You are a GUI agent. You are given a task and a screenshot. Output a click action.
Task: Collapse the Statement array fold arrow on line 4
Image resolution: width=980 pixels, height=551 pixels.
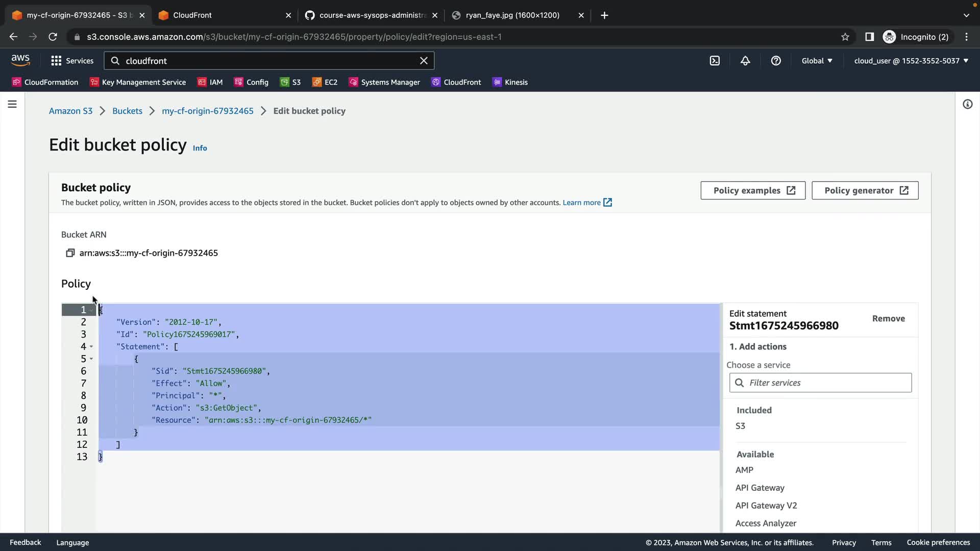tap(91, 347)
